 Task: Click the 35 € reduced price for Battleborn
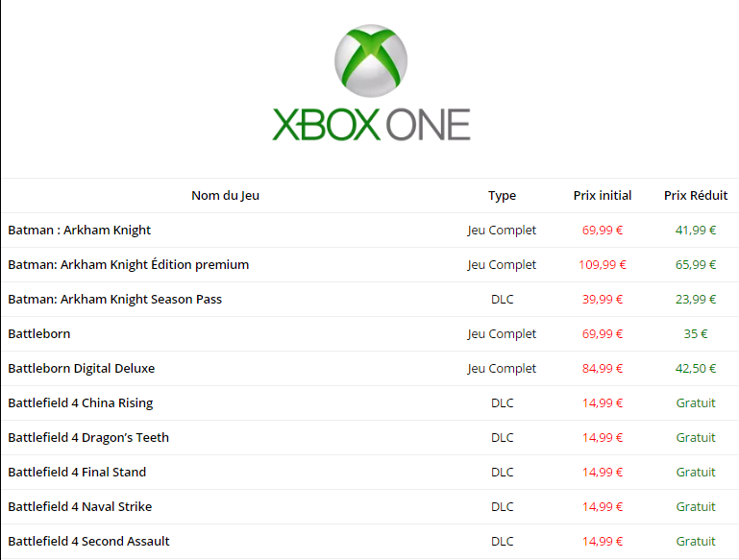[696, 333]
